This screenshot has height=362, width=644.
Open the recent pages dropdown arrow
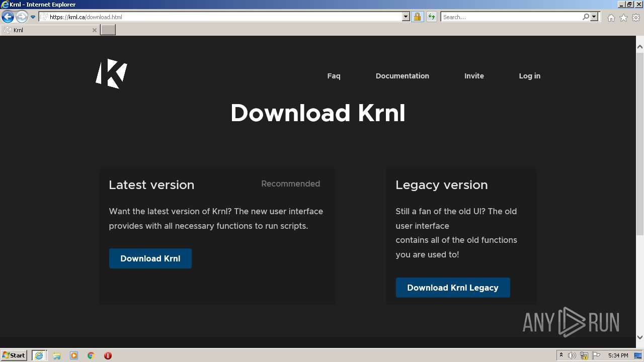(33, 17)
